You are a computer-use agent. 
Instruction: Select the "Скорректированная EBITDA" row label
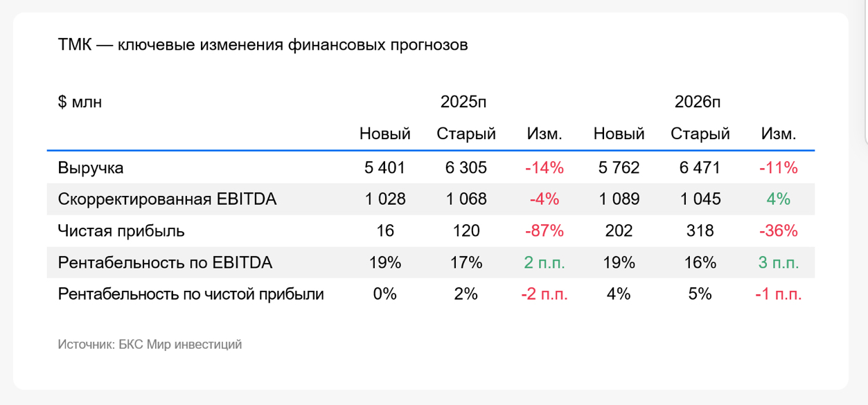point(167,199)
